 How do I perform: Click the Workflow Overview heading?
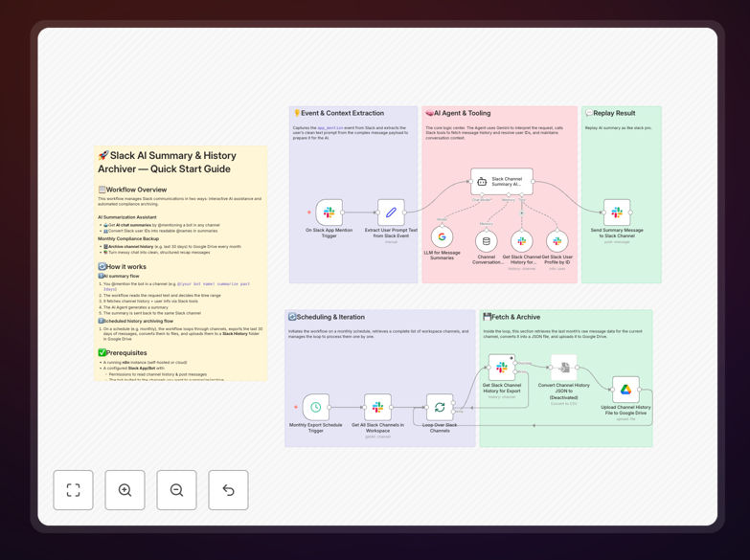132,190
